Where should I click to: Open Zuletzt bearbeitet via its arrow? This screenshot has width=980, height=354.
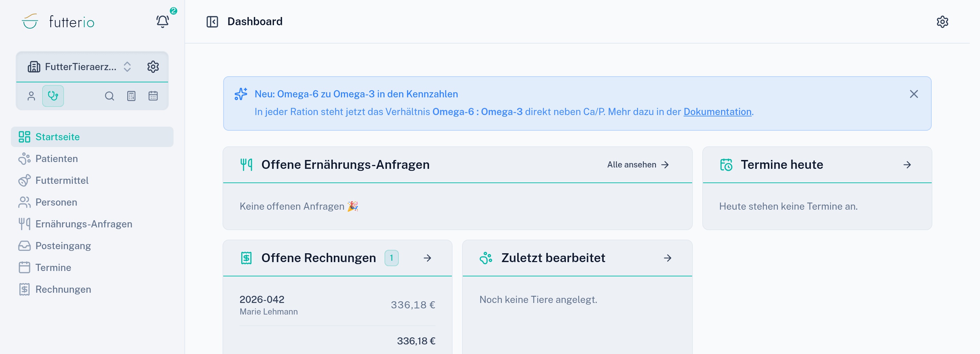(667, 258)
